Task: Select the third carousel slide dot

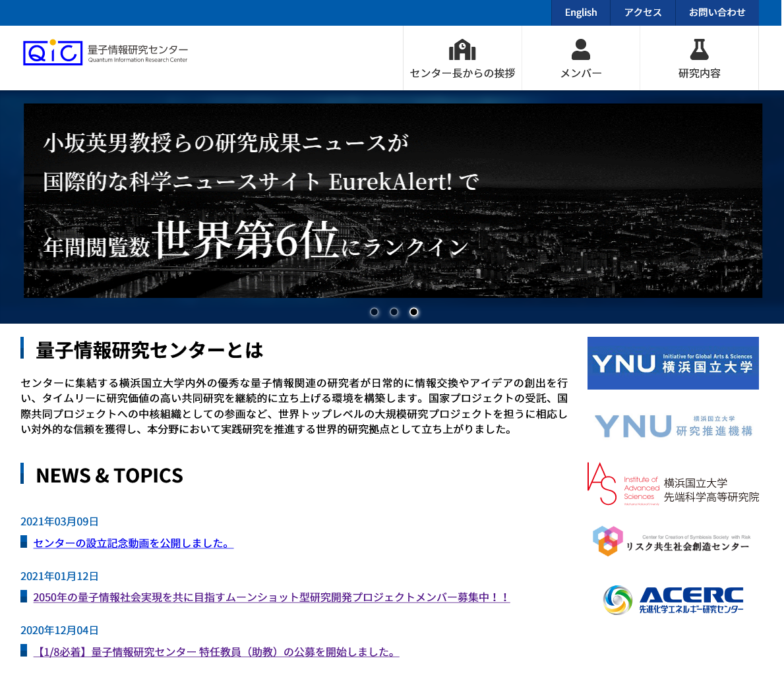Action: click(x=414, y=312)
